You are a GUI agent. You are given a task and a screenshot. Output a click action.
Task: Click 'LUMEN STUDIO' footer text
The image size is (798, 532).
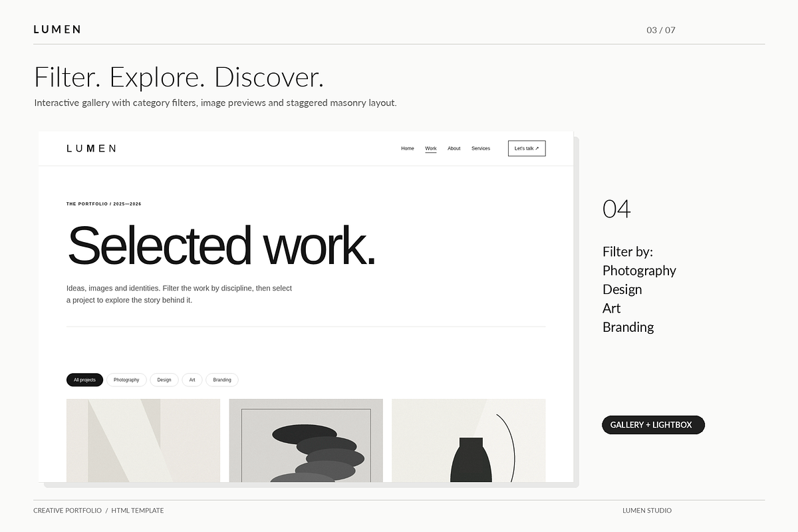click(647, 511)
